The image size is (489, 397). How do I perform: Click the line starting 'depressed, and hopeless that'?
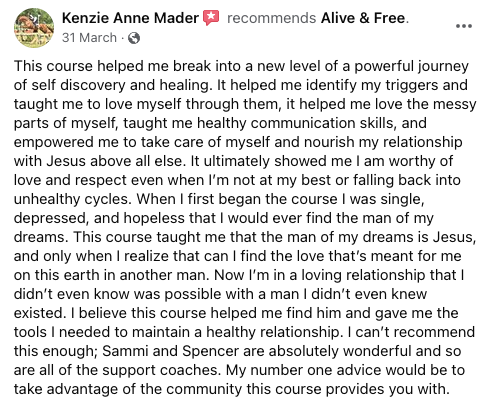coord(224,218)
